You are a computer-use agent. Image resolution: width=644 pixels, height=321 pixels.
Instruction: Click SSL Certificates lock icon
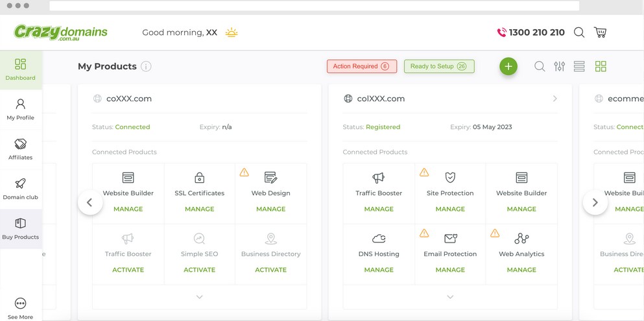click(x=200, y=178)
